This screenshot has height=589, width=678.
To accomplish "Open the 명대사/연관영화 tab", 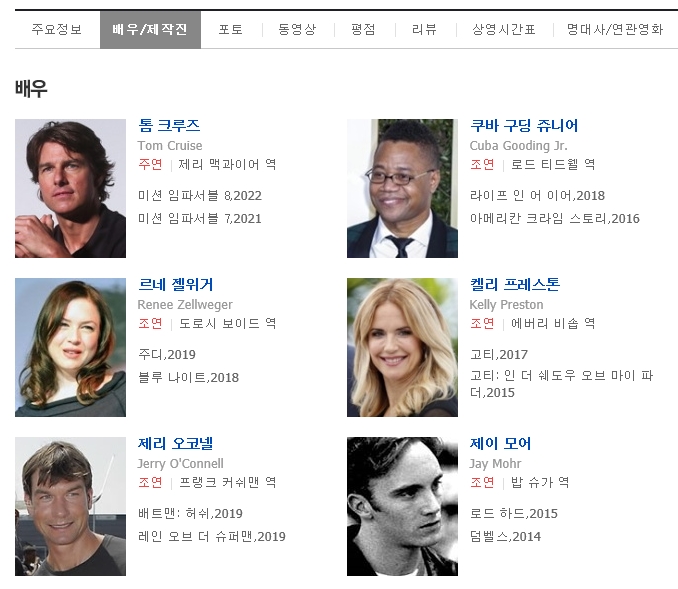I will click(x=615, y=29).
